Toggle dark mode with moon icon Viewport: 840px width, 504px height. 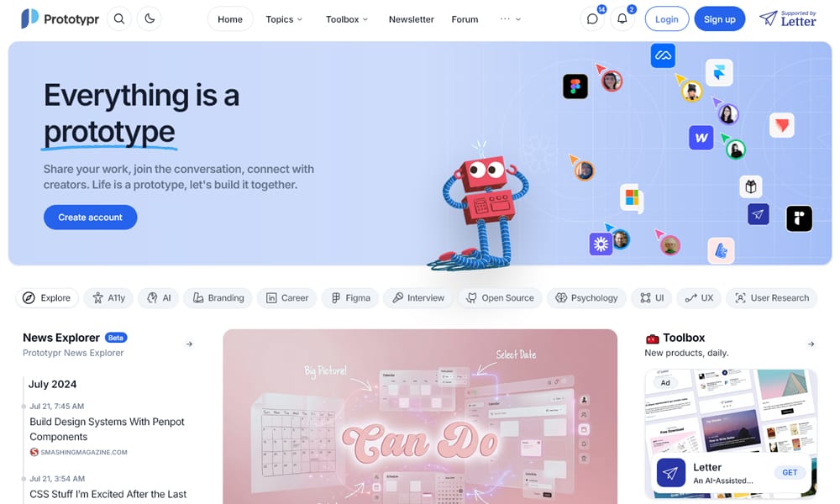point(150,18)
